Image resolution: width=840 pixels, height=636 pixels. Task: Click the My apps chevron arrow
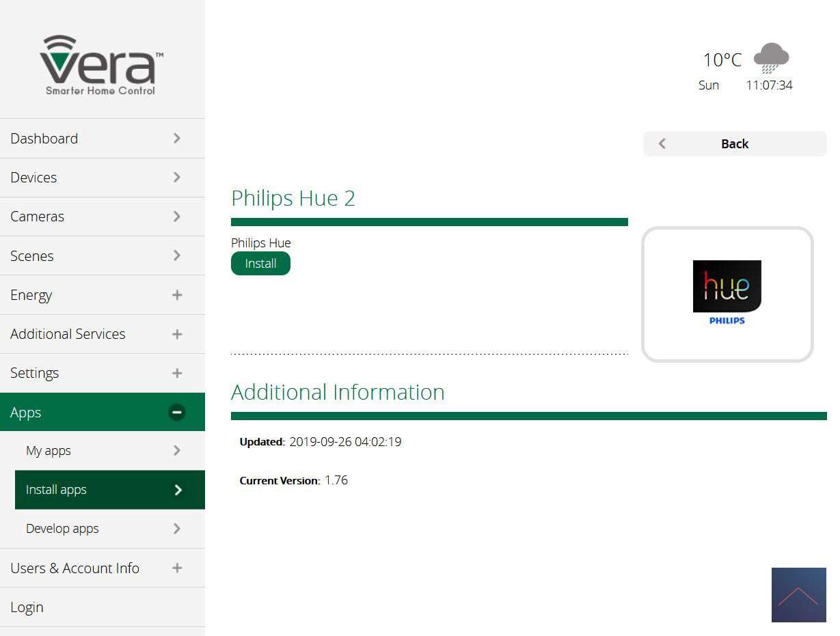pyautogui.click(x=177, y=450)
